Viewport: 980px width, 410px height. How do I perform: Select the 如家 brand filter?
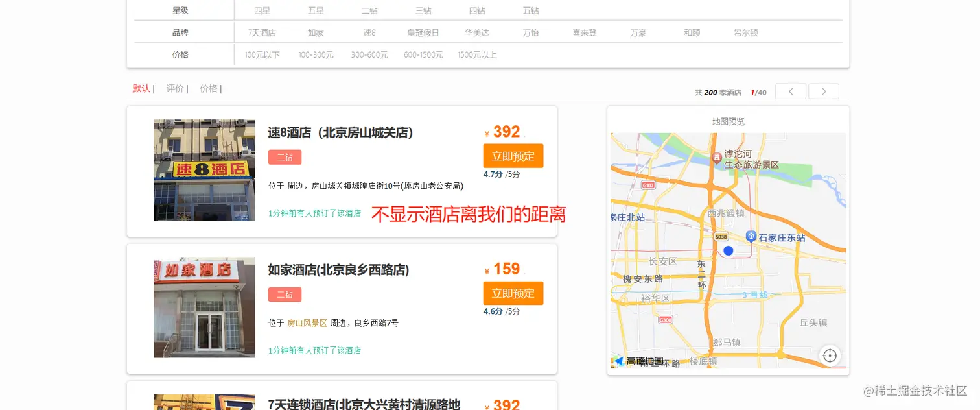click(316, 33)
